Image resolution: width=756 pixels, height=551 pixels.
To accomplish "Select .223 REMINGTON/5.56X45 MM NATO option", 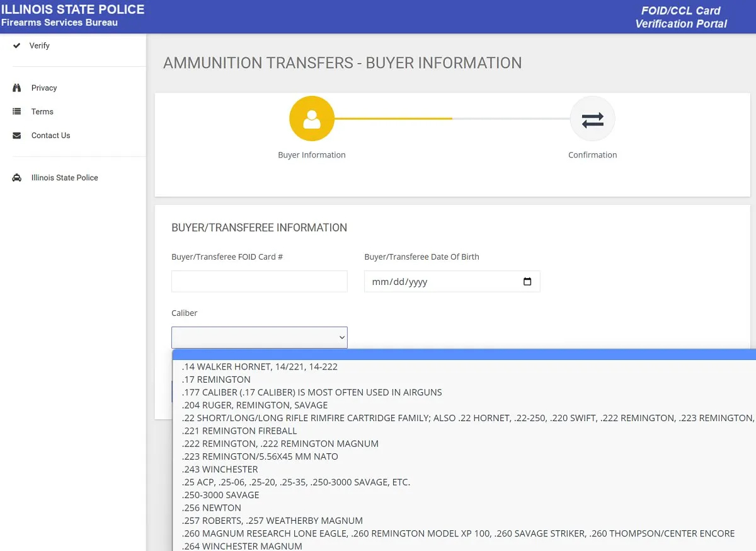I will 260,456.
